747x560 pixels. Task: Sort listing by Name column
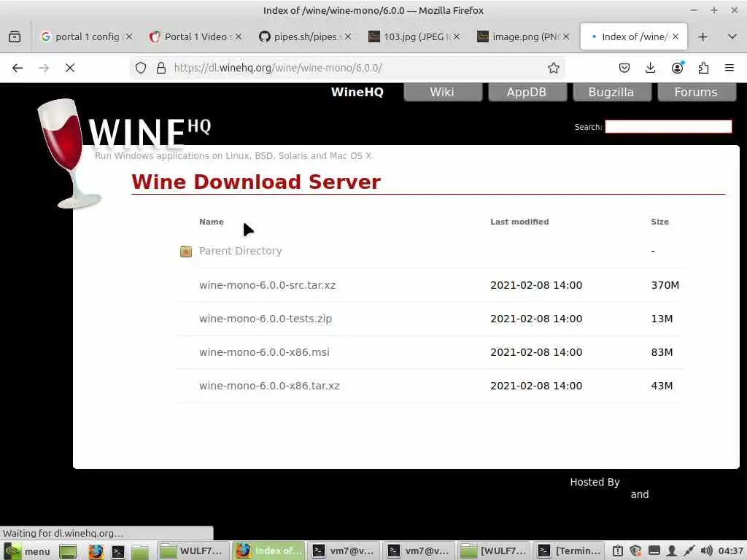211,222
